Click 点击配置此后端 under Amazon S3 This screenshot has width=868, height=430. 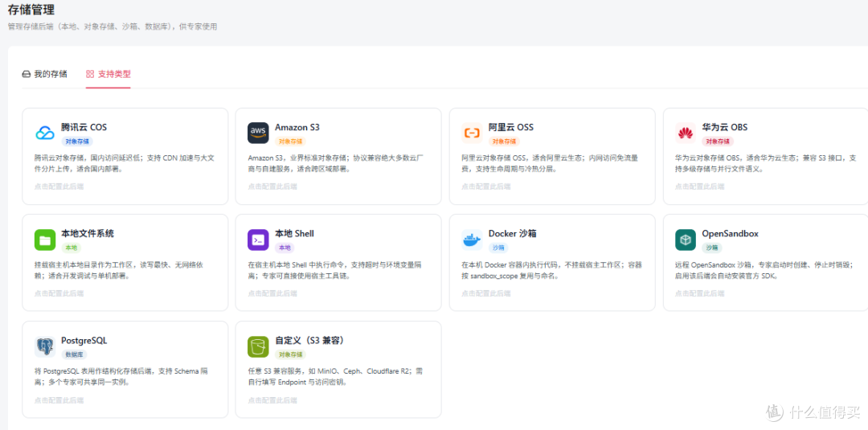(x=272, y=186)
